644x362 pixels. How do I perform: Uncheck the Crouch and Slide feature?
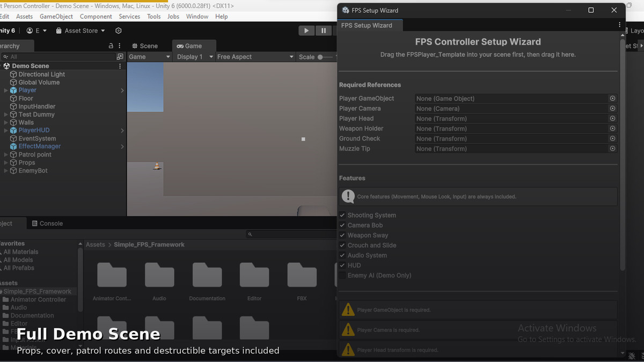[342, 245]
